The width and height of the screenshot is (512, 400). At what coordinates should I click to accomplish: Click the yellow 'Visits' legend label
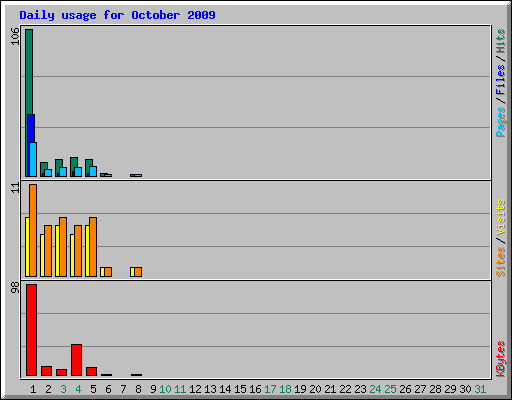click(x=501, y=217)
